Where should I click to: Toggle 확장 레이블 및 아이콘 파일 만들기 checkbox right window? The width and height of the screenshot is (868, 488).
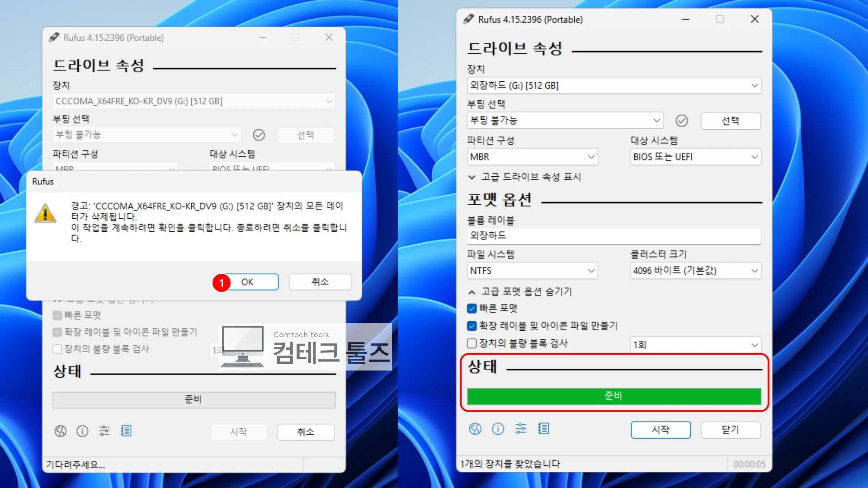tap(472, 326)
